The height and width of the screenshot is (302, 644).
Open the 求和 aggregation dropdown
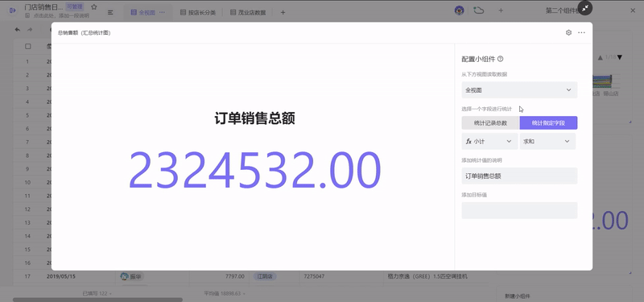point(547,142)
